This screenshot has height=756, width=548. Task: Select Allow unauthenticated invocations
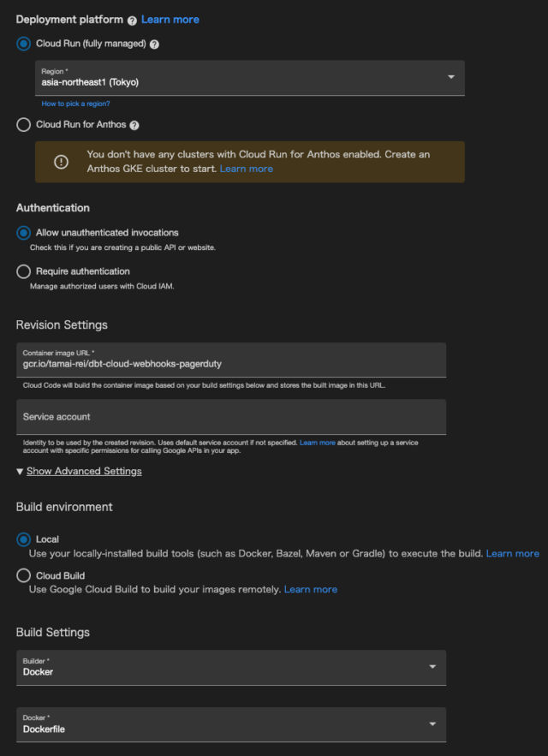(23, 232)
